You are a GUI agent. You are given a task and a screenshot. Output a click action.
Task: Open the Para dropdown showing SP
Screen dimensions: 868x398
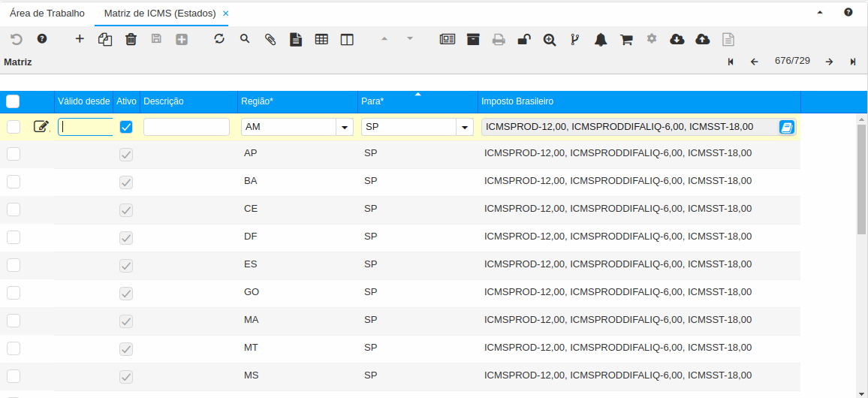coord(465,128)
